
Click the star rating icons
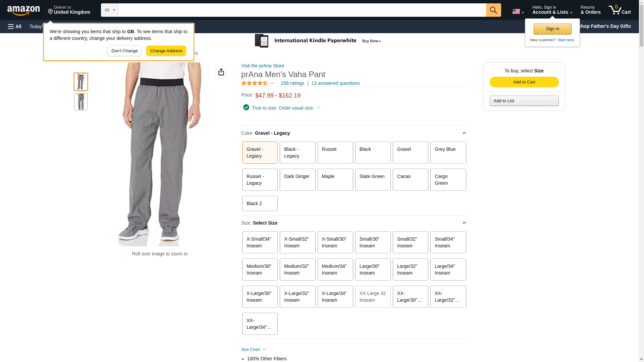coord(255,83)
